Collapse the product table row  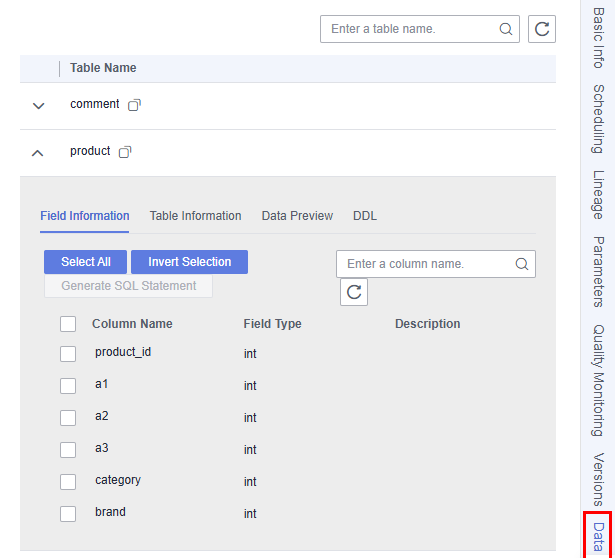[38, 153]
